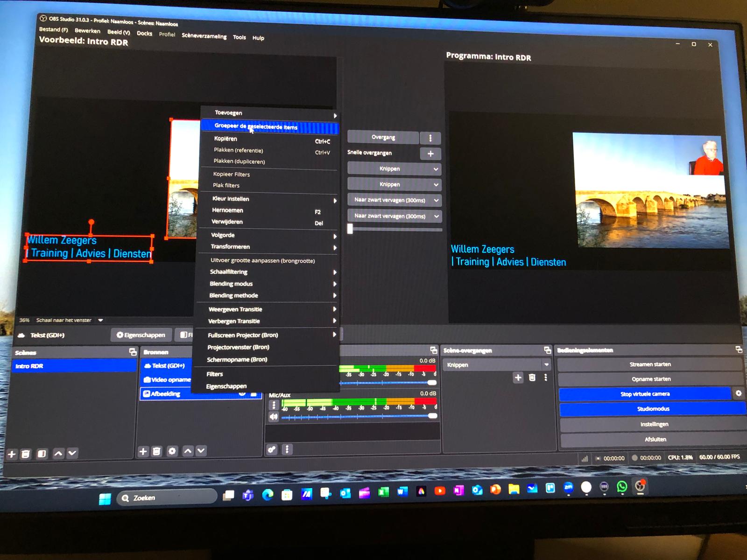The image size is (747, 560).
Task: Open Microsoft Teams from the taskbar
Action: pos(248,495)
